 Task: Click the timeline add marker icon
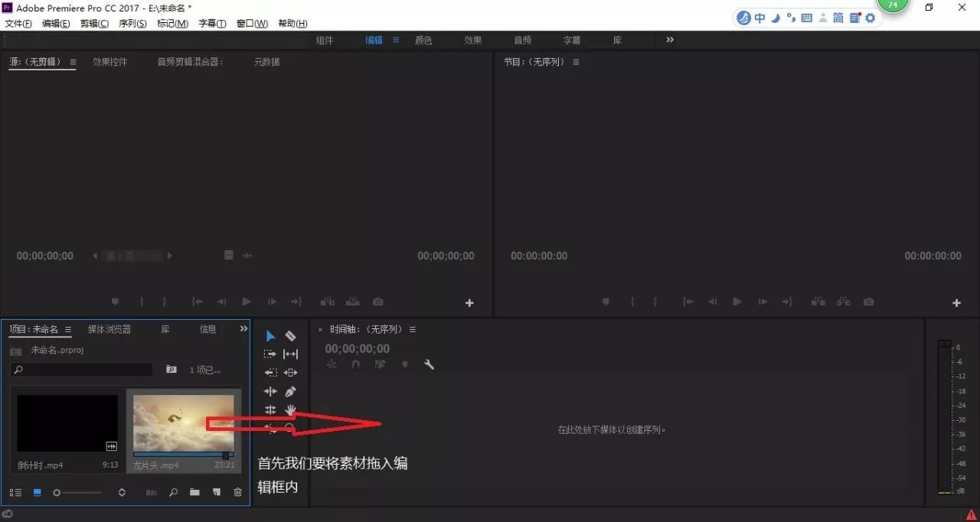[x=405, y=365]
